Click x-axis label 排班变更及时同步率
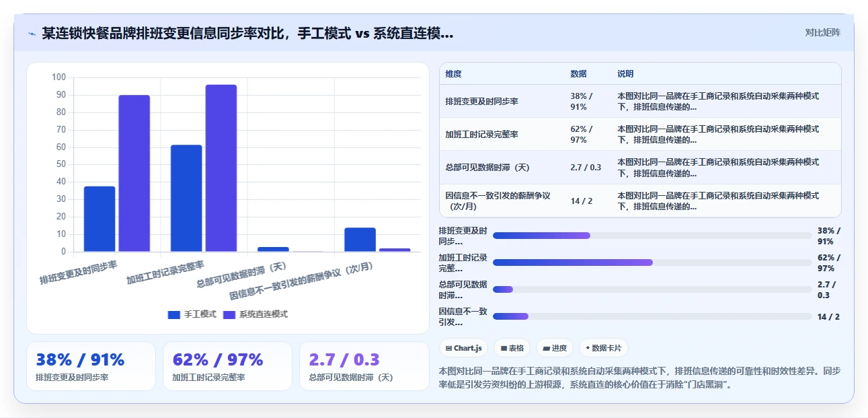This screenshot has height=418, width=868. coord(79,272)
